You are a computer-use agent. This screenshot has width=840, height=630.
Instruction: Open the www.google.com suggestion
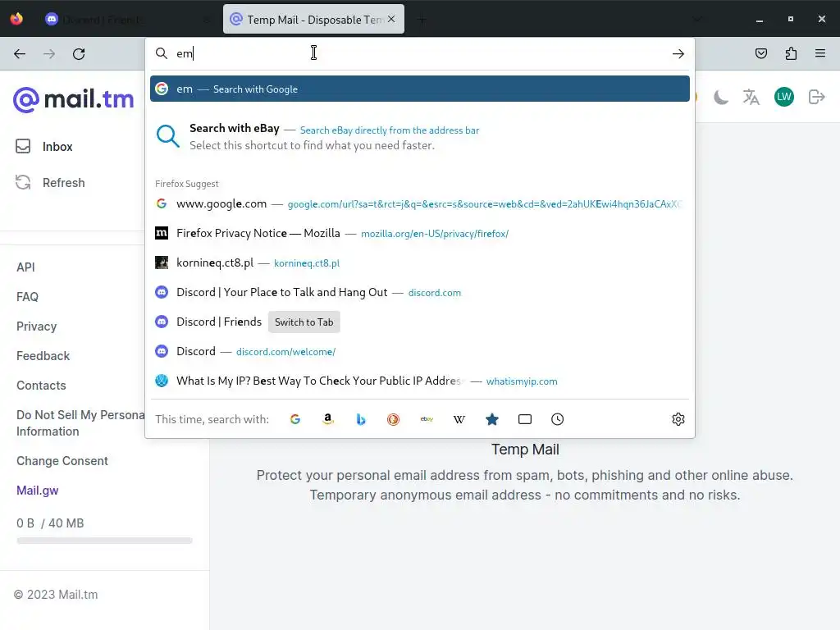click(419, 204)
